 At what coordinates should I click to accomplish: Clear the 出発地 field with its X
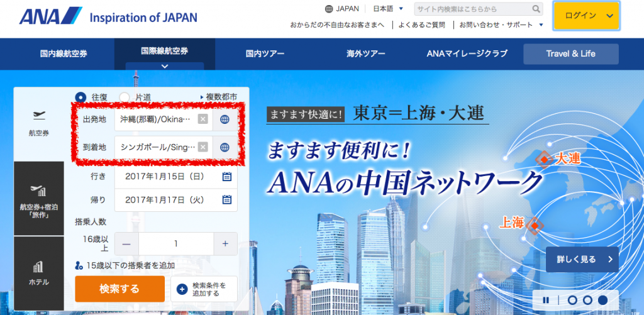(203, 119)
